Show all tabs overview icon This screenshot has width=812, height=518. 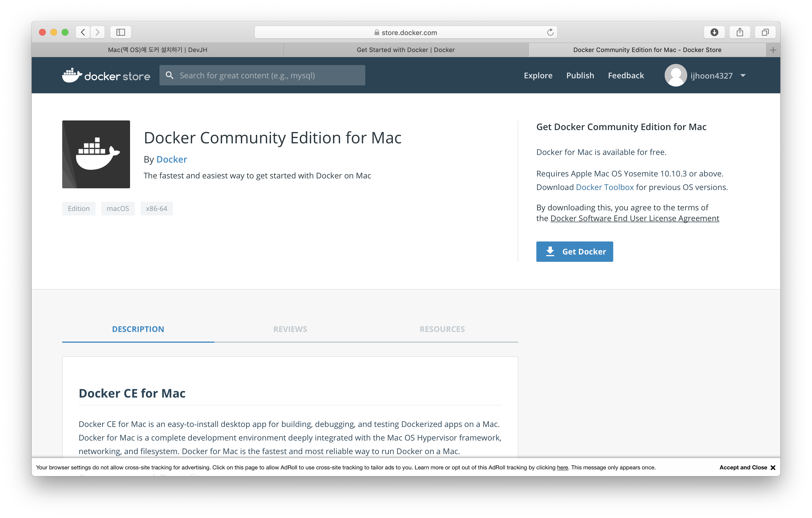point(765,32)
